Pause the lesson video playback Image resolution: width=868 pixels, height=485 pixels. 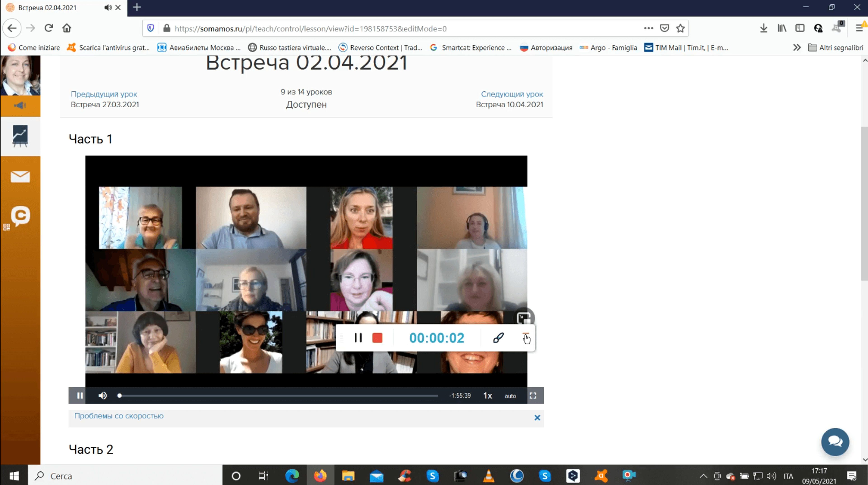(80, 396)
